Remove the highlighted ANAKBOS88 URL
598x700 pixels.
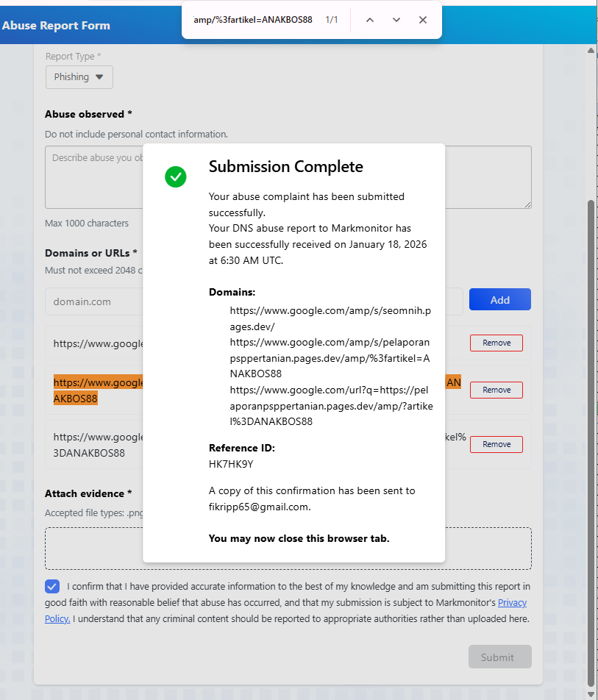tap(496, 390)
